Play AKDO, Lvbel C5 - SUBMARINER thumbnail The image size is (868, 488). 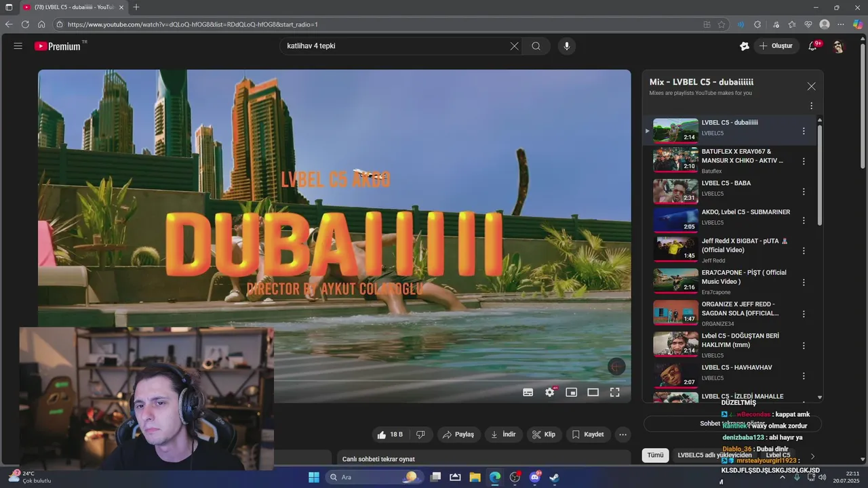675,220
